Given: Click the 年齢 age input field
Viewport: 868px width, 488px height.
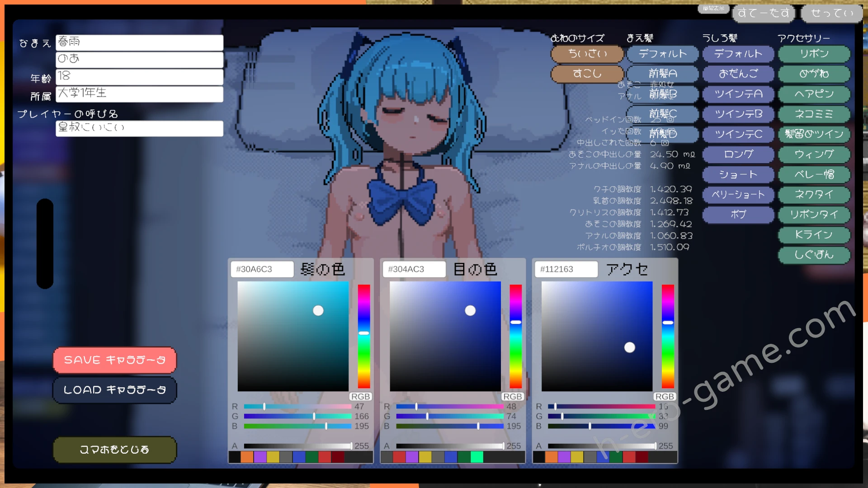Looking at the screenshot, I should [139, 76].
